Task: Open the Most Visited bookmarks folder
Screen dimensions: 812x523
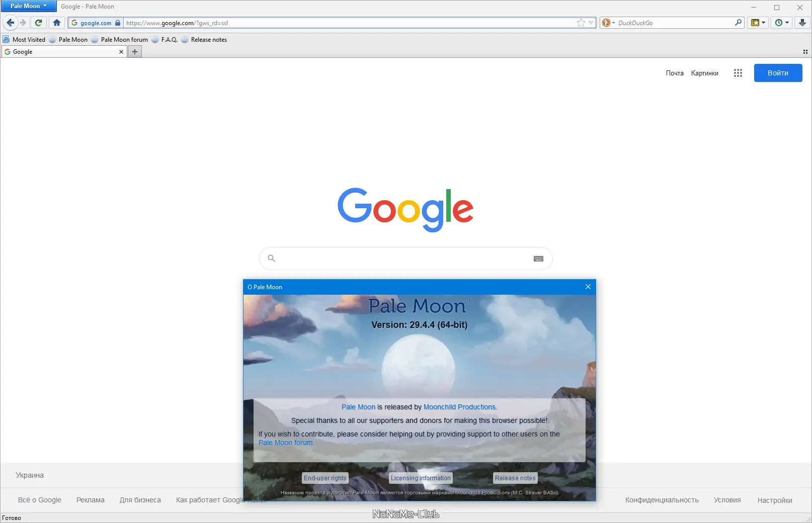Action: point(24,40)
